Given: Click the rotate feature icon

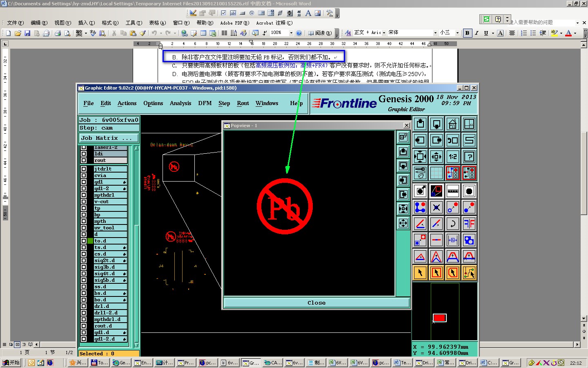Looking at the screenshot, I should (x=453, y=224).
